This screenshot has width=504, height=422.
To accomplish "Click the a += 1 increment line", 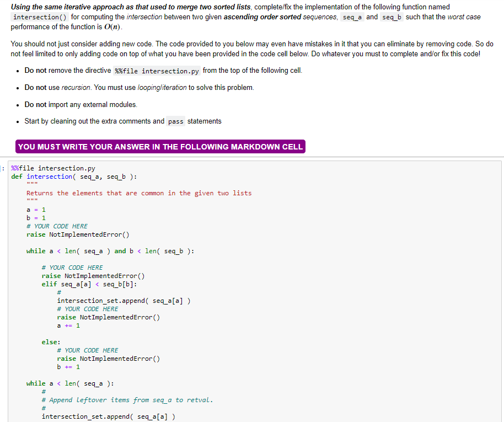I will click(69, 325).
